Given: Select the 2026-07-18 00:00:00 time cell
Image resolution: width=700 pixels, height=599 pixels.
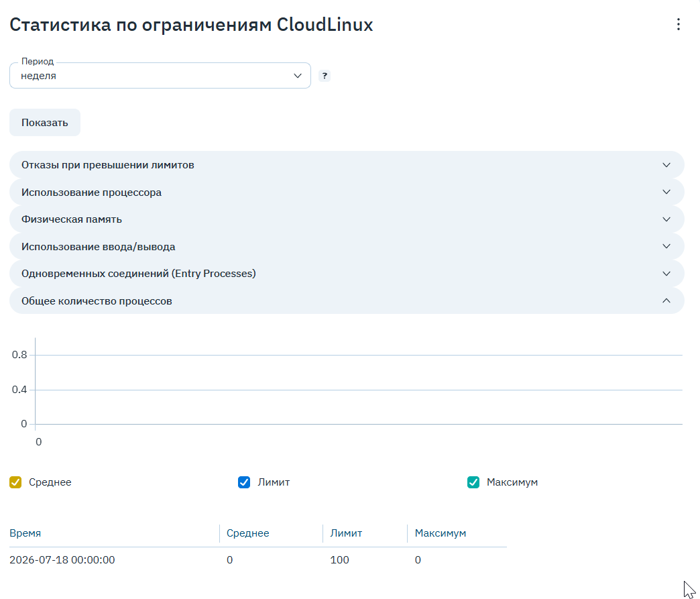Looking at the screenshot, I should click(62, 560).
